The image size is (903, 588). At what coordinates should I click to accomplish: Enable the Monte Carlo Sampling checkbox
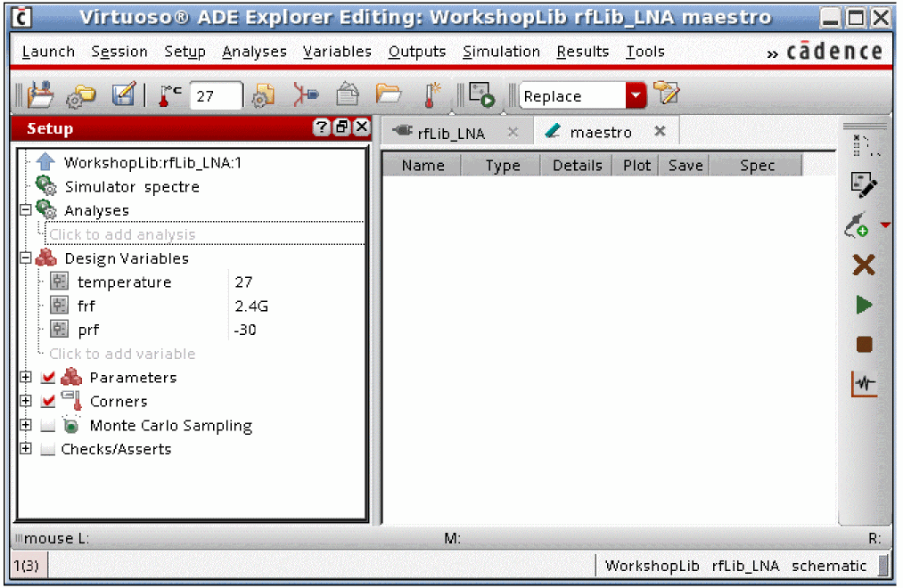point(48,426)
